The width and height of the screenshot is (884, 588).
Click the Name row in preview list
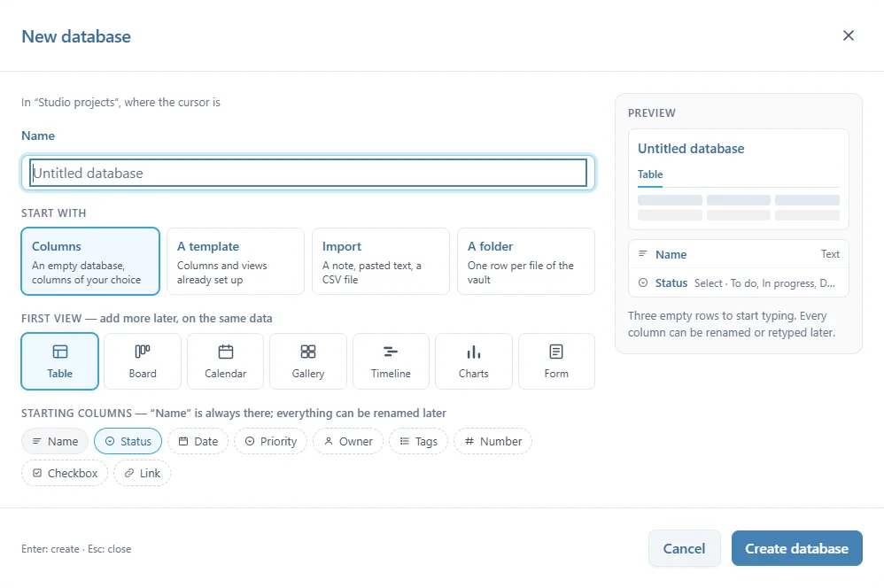(739, 254)
